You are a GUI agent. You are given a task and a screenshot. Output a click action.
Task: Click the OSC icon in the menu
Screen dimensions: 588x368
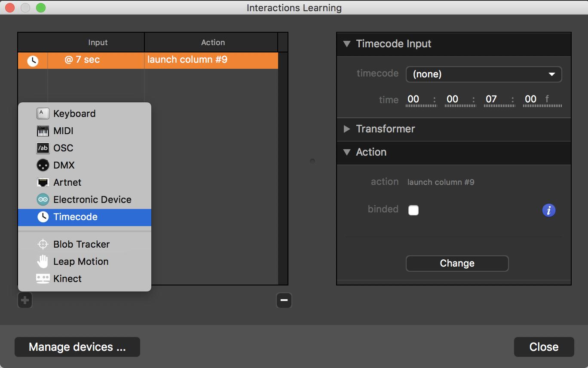click(43, 148)
